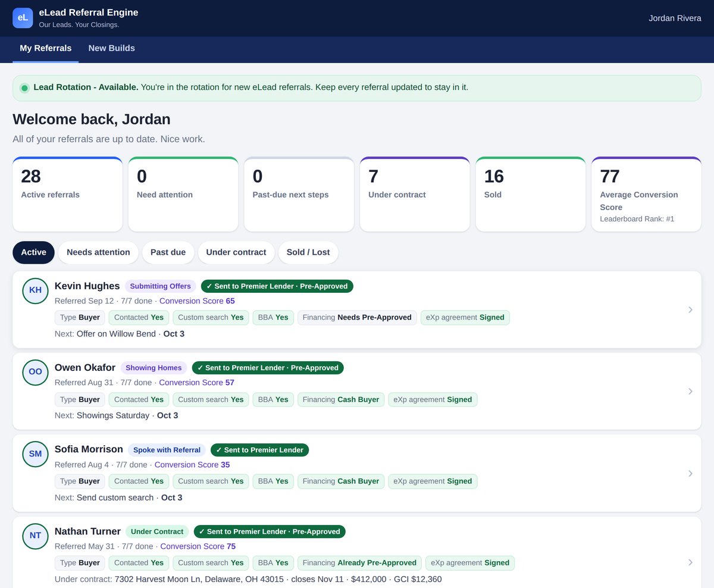Click the Nathan Turner name

tap(87, 531)
